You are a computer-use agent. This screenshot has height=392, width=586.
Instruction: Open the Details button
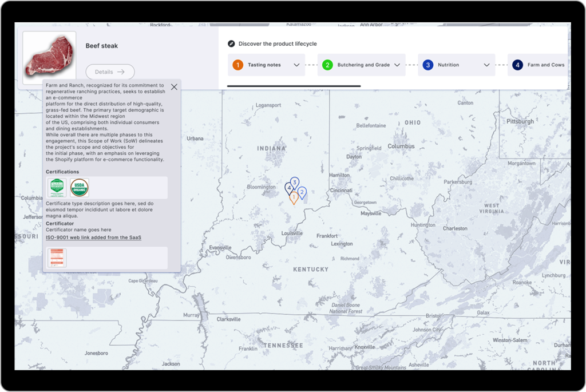110,72
